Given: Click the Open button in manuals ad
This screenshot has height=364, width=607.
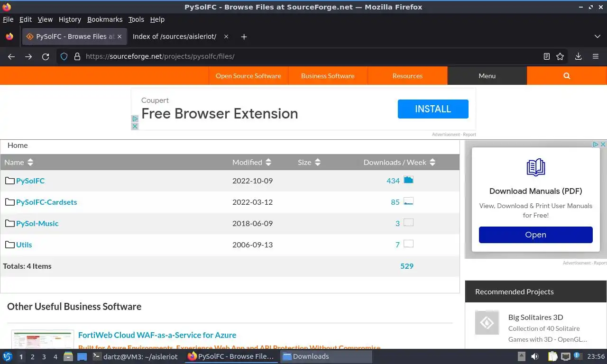Looking at the screenshot, I should 535,235.
